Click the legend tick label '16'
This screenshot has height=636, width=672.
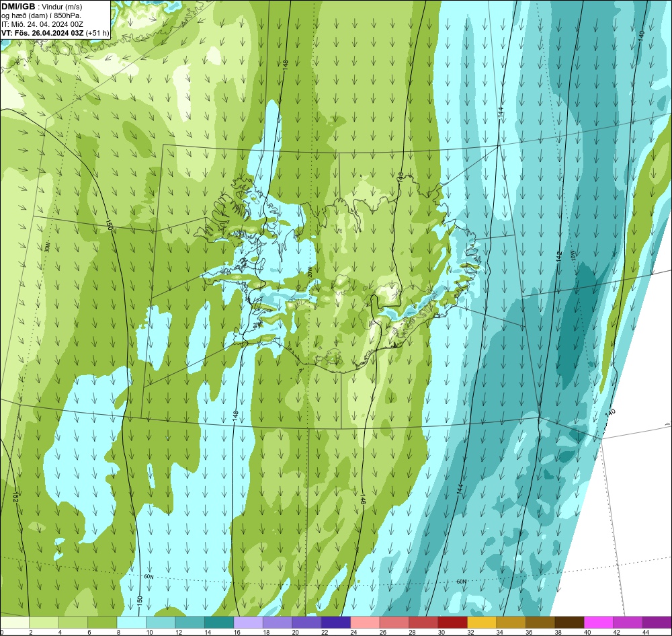pyautogui.click(x=237, y=632)
